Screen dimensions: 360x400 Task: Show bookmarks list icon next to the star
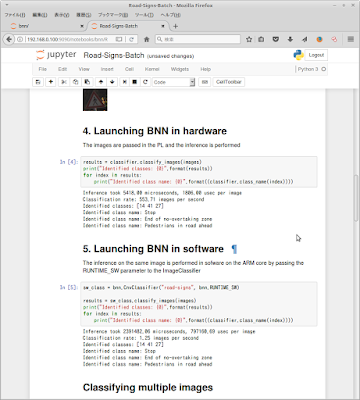pyautogui.click(x=261, y=39)
